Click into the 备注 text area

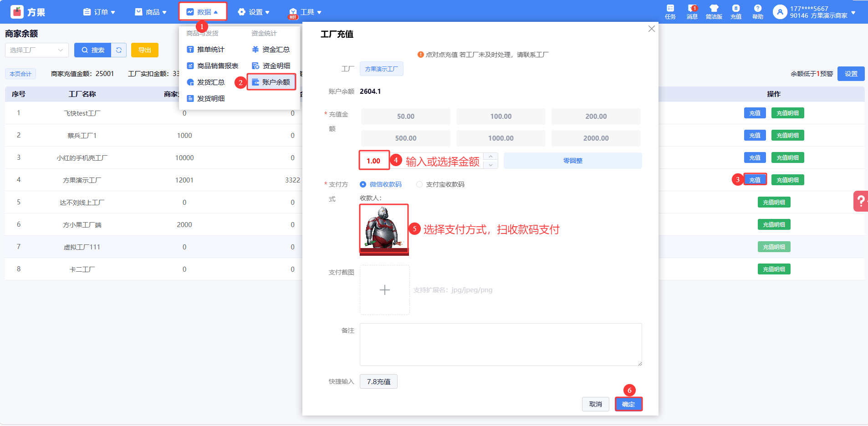tap(501, 345)
